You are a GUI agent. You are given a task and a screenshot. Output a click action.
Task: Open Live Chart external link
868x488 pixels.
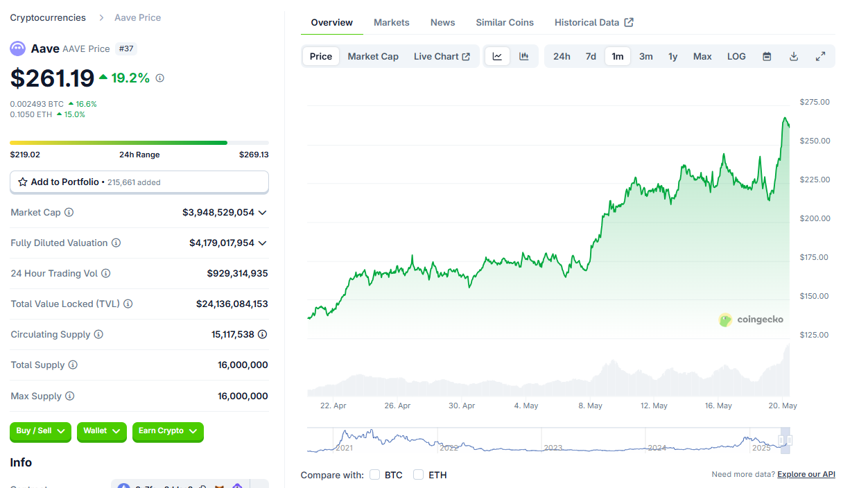[442, 56]
